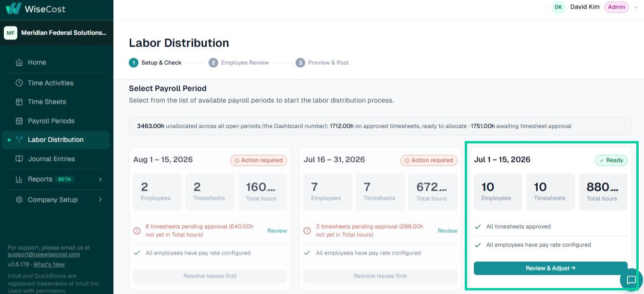
Task: Click Review link on Aug 1–15 card
Action: (x=277, y=231)
